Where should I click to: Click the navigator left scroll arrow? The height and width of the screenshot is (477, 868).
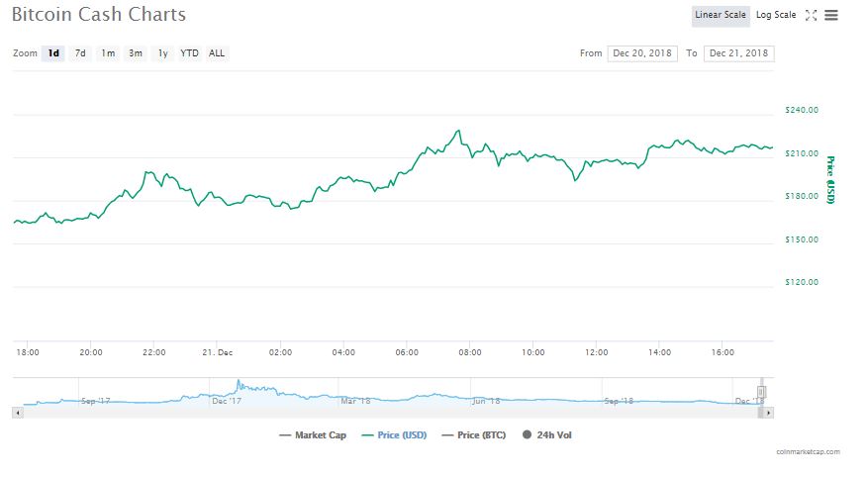click(x=18, y=413)
